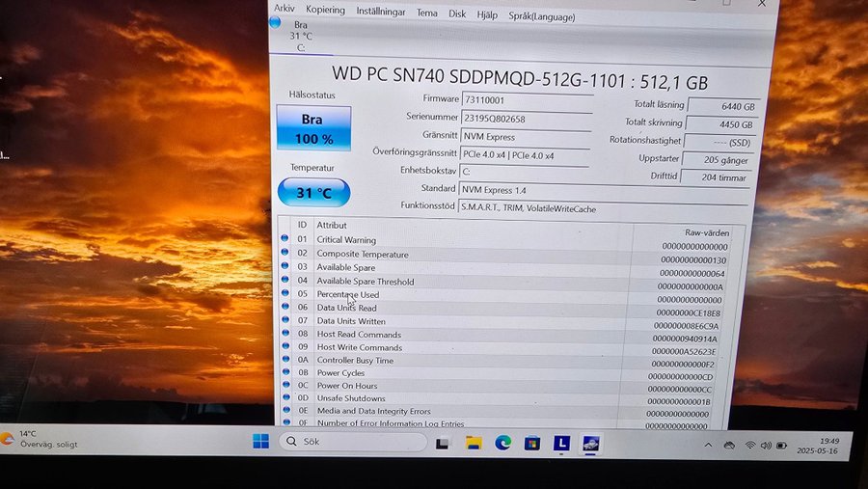Open the Tema menu
This screenshot has width=868, height=489.
[427, 13]
